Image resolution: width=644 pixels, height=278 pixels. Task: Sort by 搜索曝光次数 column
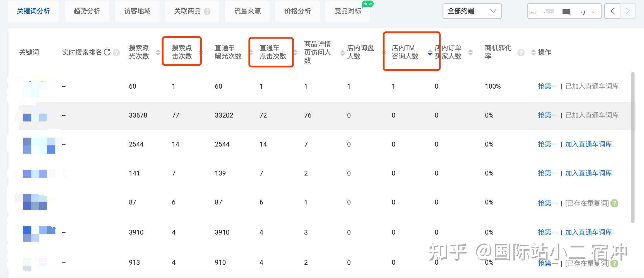tap(158, 52)
